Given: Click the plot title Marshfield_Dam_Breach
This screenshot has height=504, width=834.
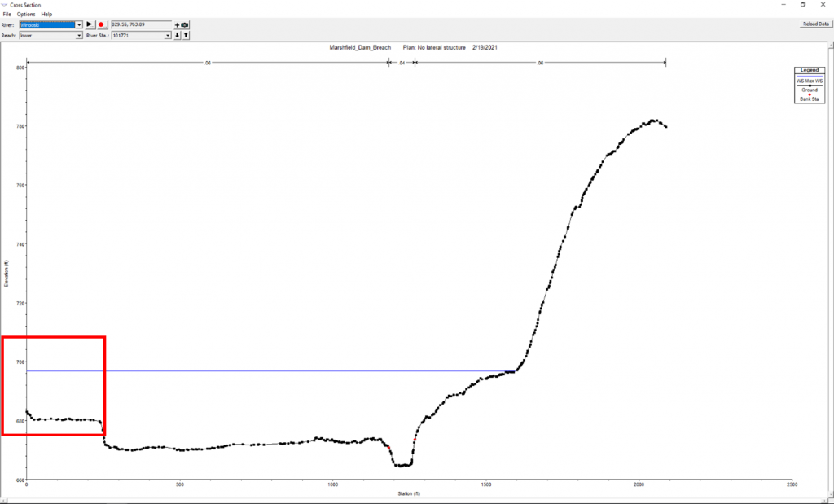Looking at the screenshot, I should click(356, 48).
